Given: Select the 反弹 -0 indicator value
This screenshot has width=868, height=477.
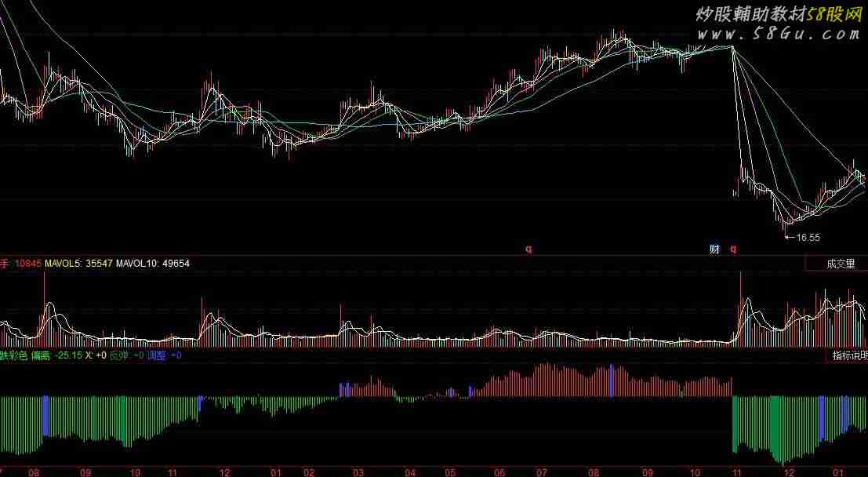Looking at the screenshot, I should click(x=127, y=355).
